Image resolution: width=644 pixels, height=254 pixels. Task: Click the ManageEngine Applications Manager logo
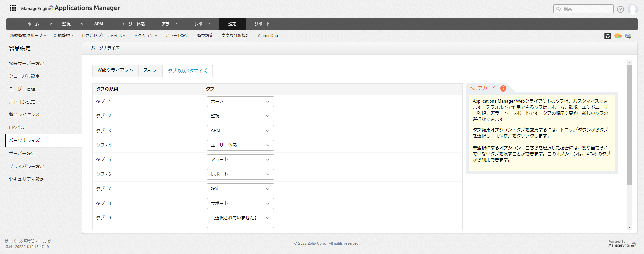(x=71, y=8)
